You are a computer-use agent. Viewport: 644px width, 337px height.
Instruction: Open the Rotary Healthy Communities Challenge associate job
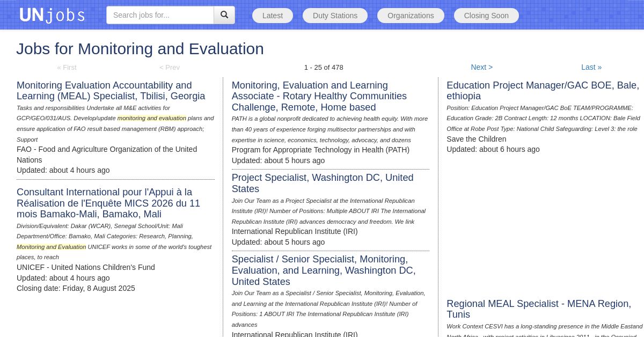(319, 97)
